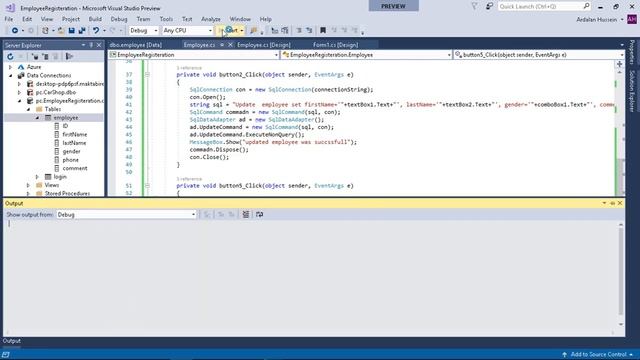Click the New Project toolbar icon
This screenshot has width=640, height=360.
(x=45, y=31)
